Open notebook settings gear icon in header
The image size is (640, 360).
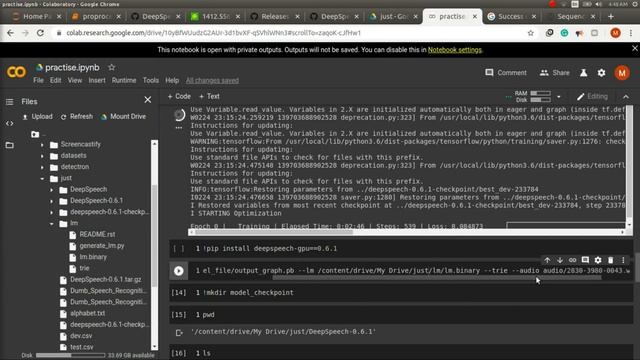[x=601, y=73]
